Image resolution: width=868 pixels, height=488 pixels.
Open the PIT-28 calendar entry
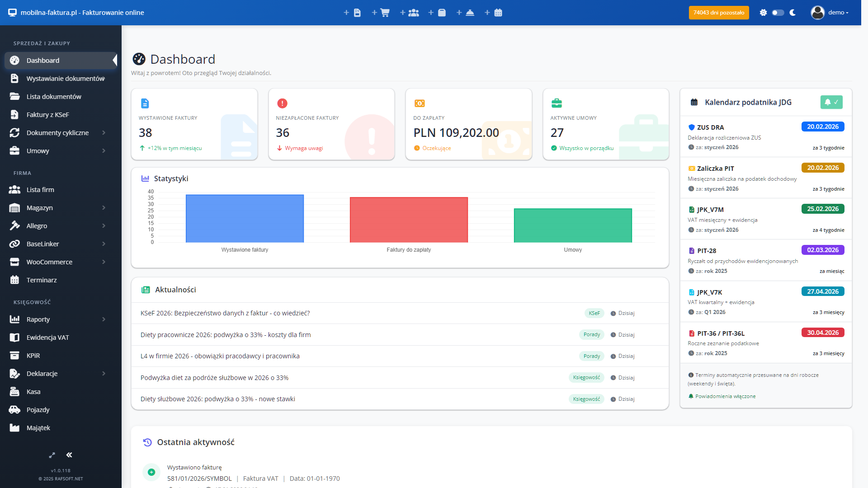[x=706, y=251]
